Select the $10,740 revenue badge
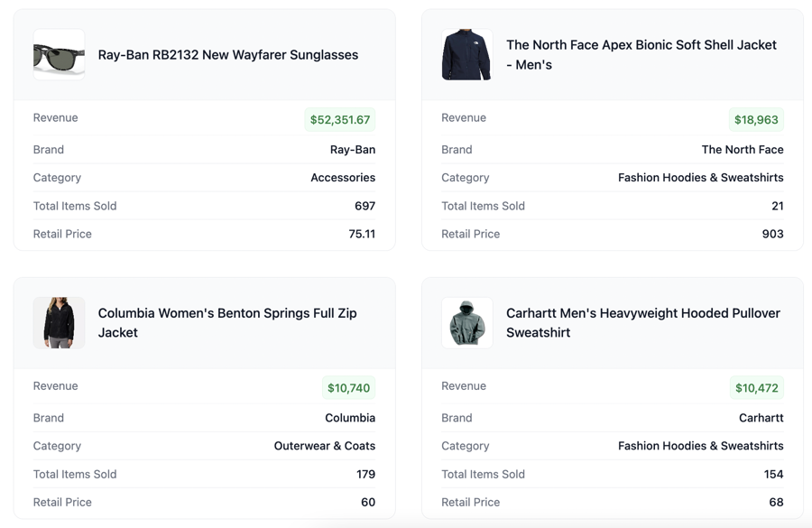 [348, 388]
